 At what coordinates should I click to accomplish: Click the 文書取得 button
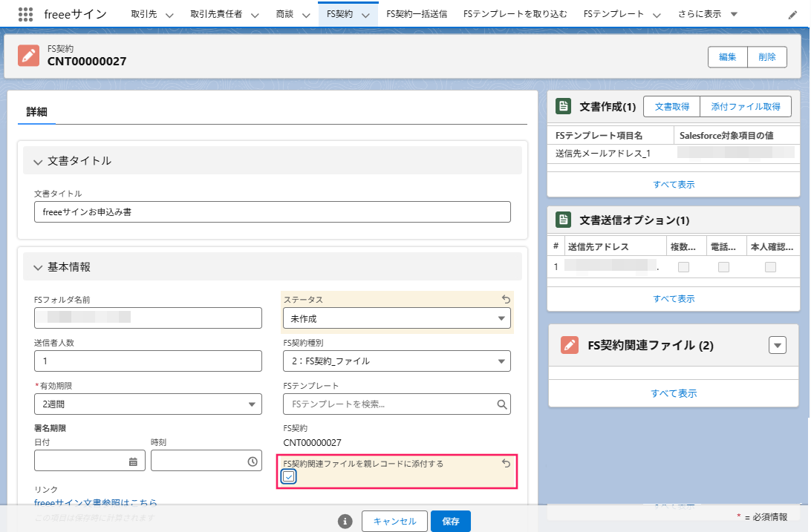click(x=671, y=106)
